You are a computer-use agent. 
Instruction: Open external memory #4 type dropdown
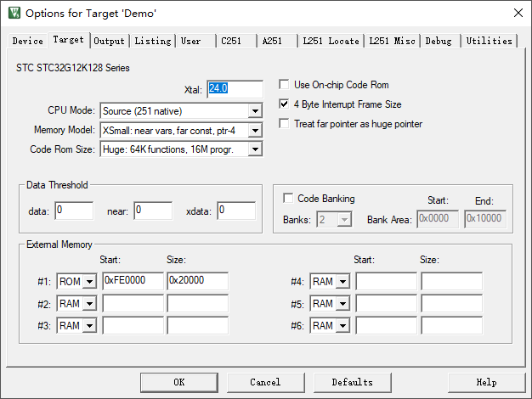click(343, 282)
